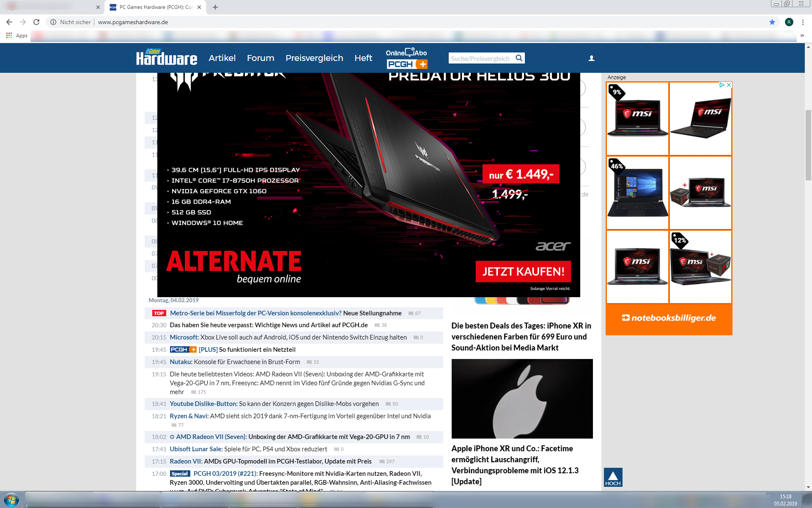812x508 pixels.
Task: Open the Online Abo PCGH Plus link
Action: point(406,58)
